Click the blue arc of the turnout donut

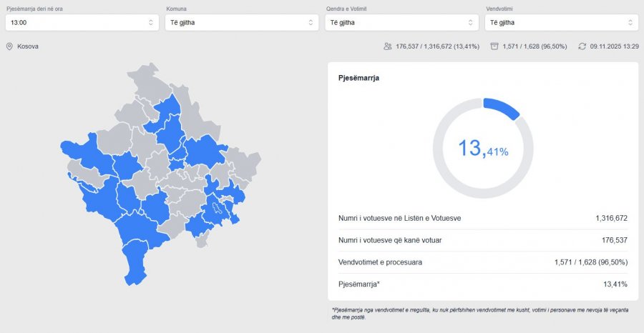(x=503, y=108)
